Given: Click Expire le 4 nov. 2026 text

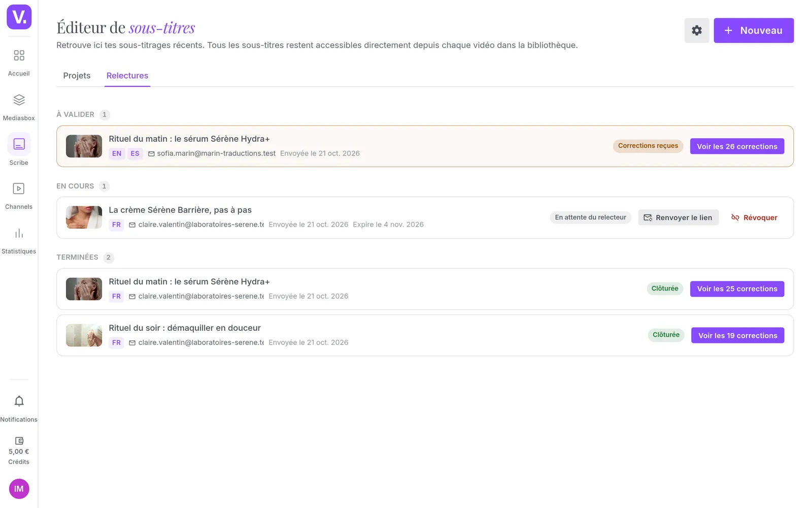Looking at the screenshot, I should [388, 225].
